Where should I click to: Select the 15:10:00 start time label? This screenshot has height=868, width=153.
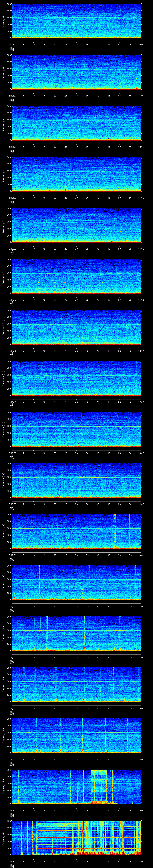[x=12, y=96]
